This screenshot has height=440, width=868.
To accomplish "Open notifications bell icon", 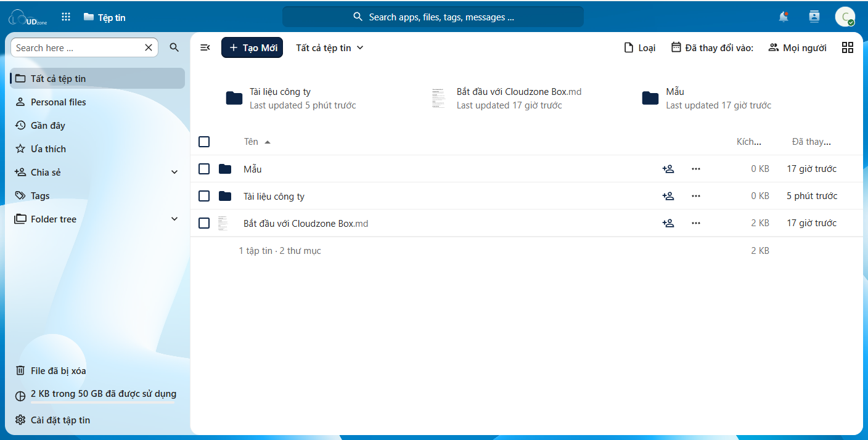I will (x=784, y=17).
